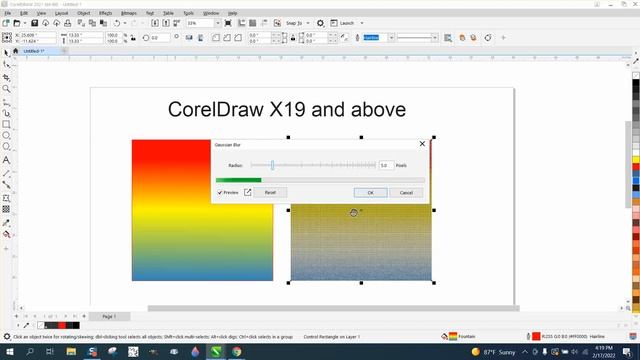Click the Export icon in toolbar
Viewport: 640px width, 360px height.
[x=166, y=23]
